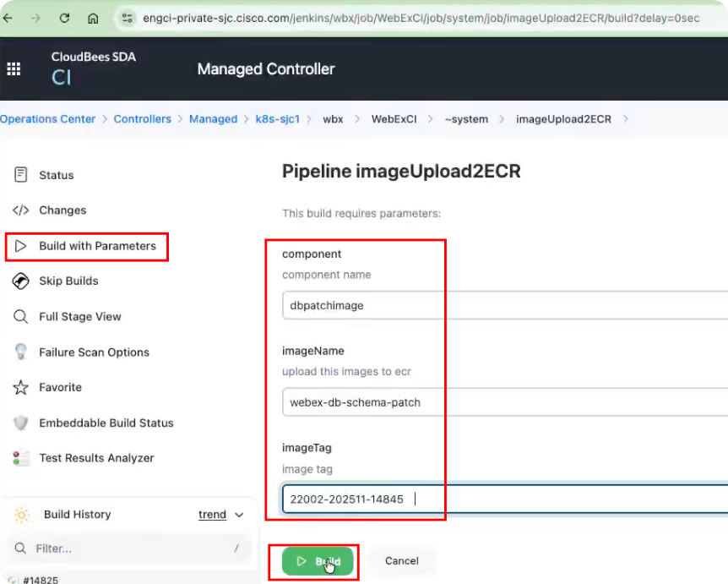Edit imageName field containing webex-db-schema-patch
728x584 pixels.
(x=505, y=402)
